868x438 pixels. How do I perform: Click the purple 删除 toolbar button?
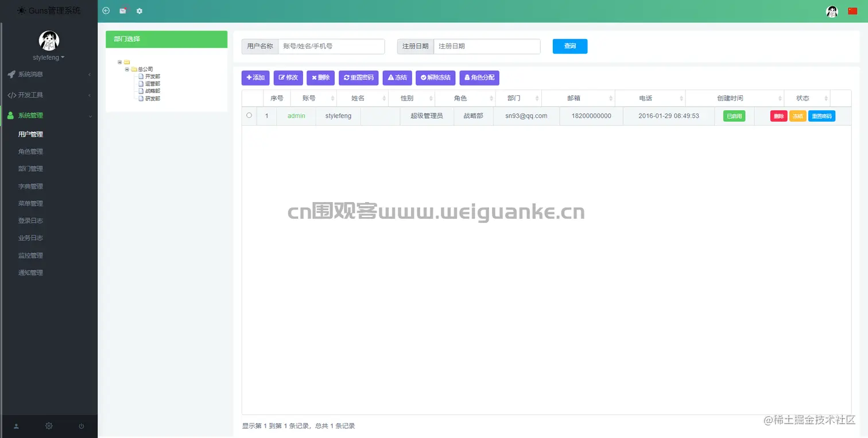[321, 77]
